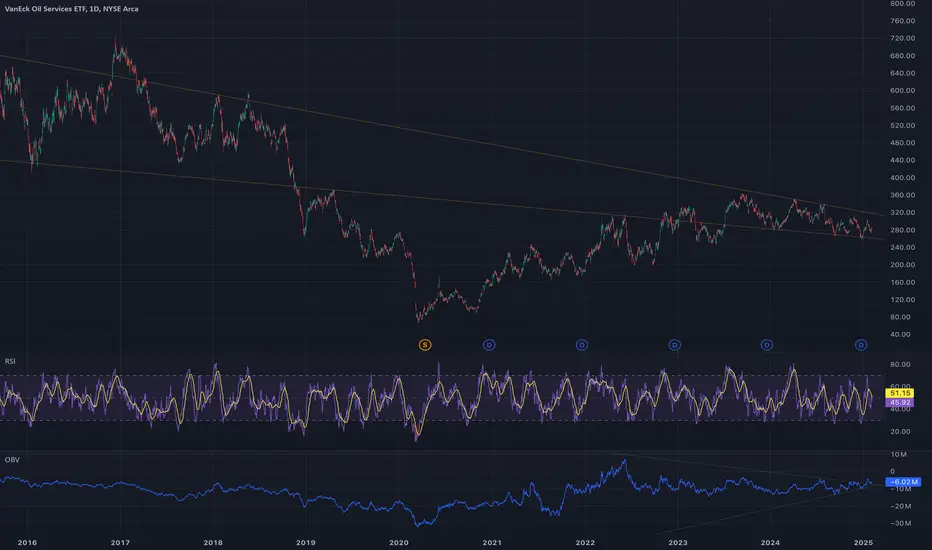Click the yellow 51.15 RSI value tag
The width and height of the screenshot is (932, 550).
pos(900,393)
